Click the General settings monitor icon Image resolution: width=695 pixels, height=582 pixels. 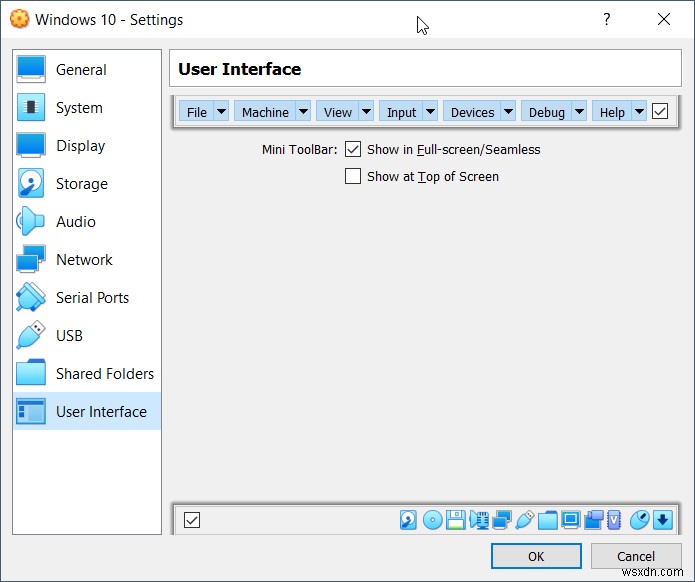tap(31, 69)
